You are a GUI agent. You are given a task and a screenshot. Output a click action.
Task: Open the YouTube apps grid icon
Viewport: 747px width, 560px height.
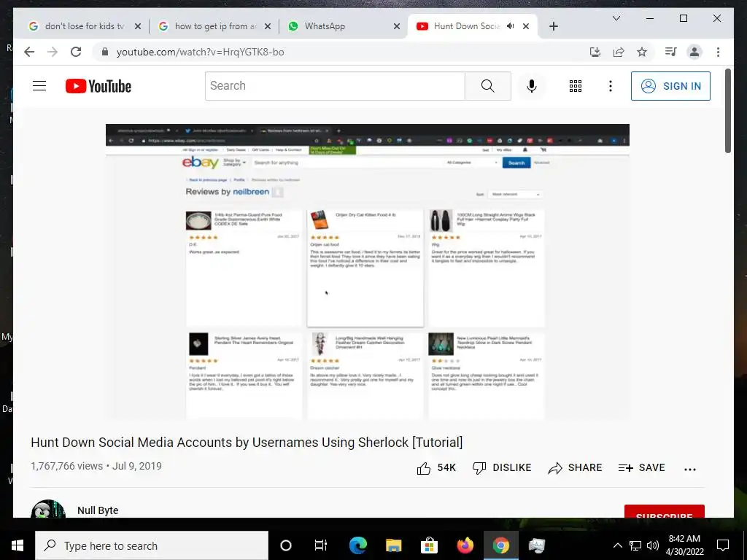click(576, 86)
